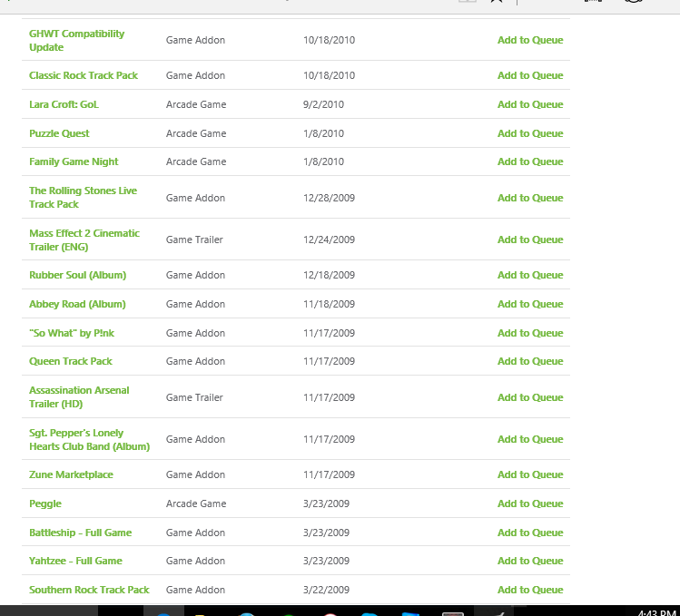680x616 pixels.
Task: Add Zune Marketplace to queue
Action: (530, 474)
